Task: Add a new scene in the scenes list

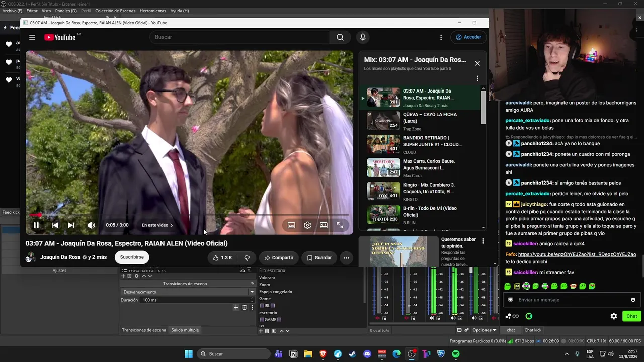Action: (x=261, y=331)
